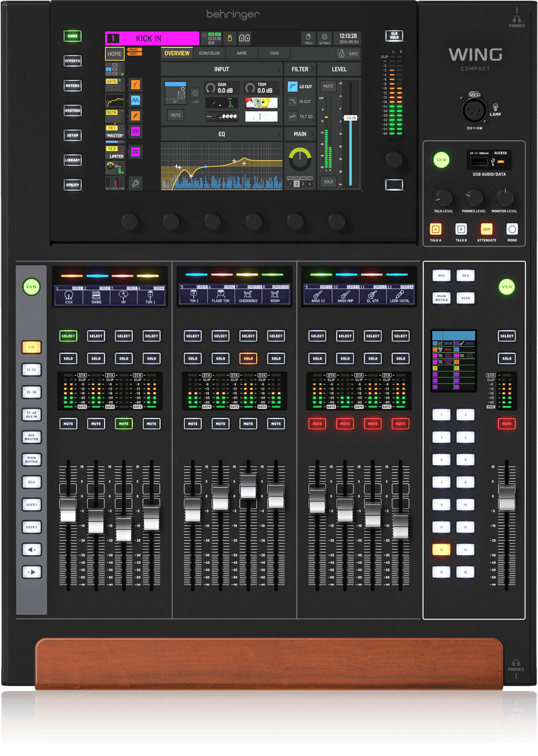Open the Settings gear on the touchscreen
This screenshot has width=538, height=756.
click(325, 38)
